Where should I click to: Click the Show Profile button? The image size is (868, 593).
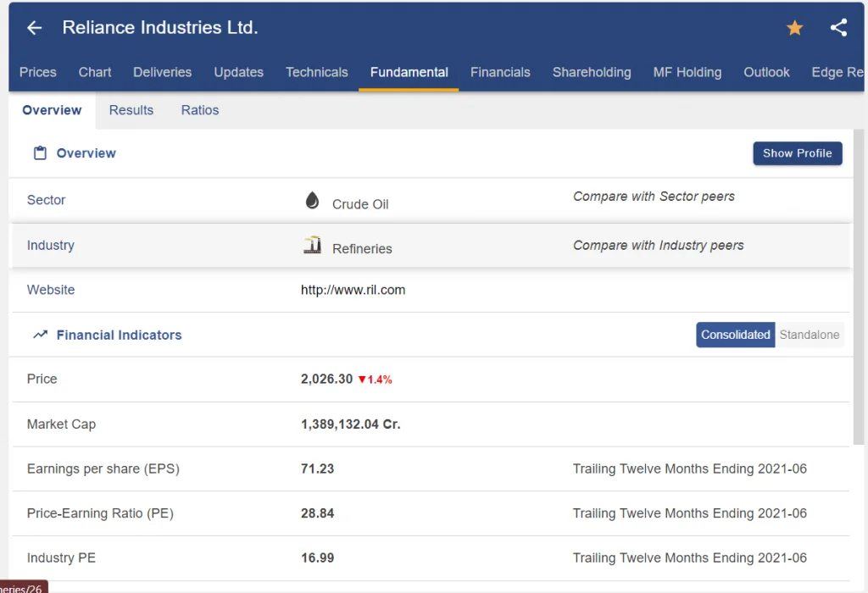(x=797, y=153)
